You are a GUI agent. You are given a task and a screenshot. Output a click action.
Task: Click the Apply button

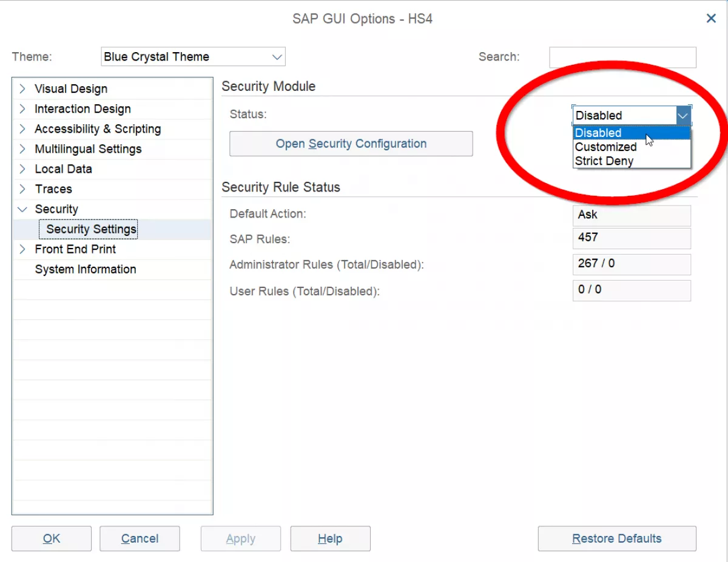click(241, 538)
